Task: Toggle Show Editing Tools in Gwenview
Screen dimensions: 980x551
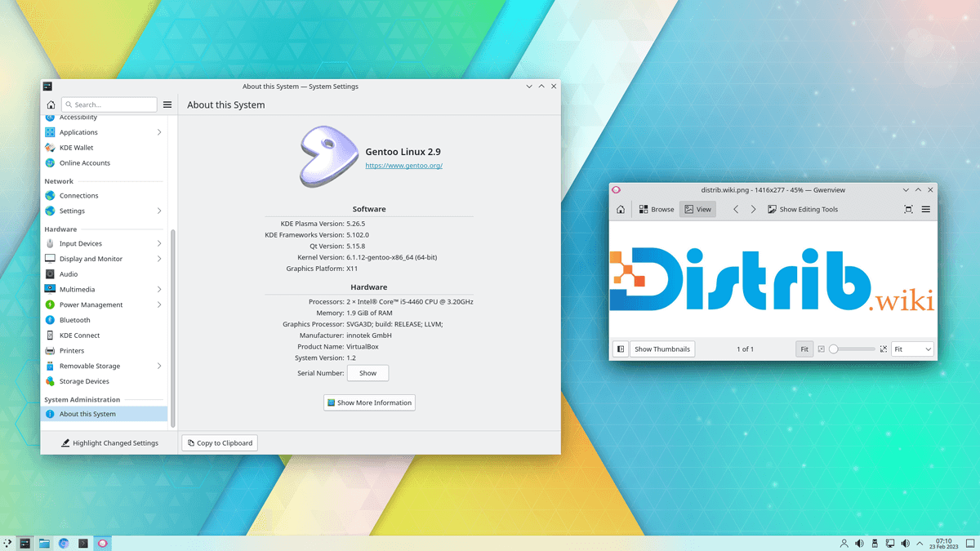Action: pos(803,210)
